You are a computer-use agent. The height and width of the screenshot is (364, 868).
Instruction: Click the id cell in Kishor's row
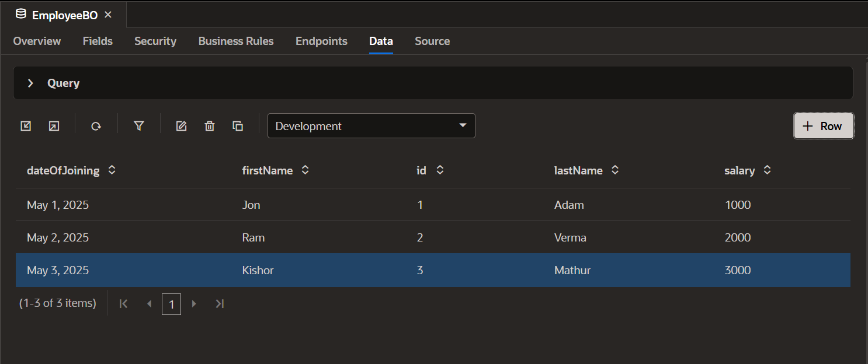(420, 270)
